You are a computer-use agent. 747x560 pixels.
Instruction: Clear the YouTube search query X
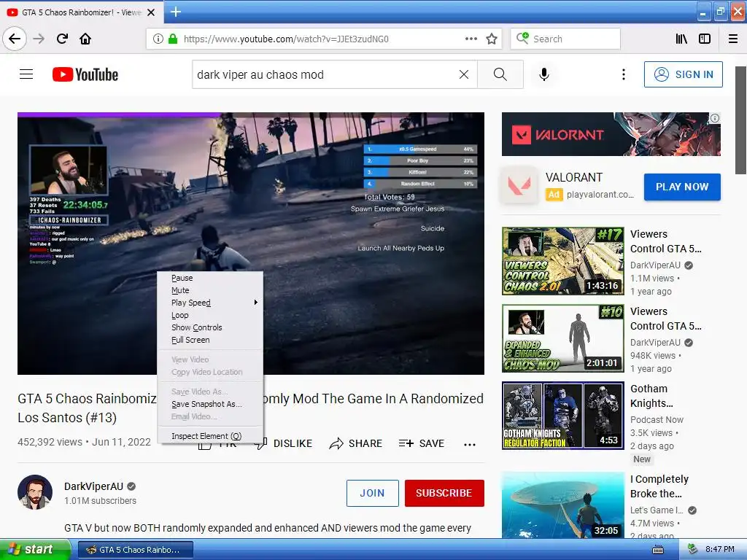(x=463, y=74)
